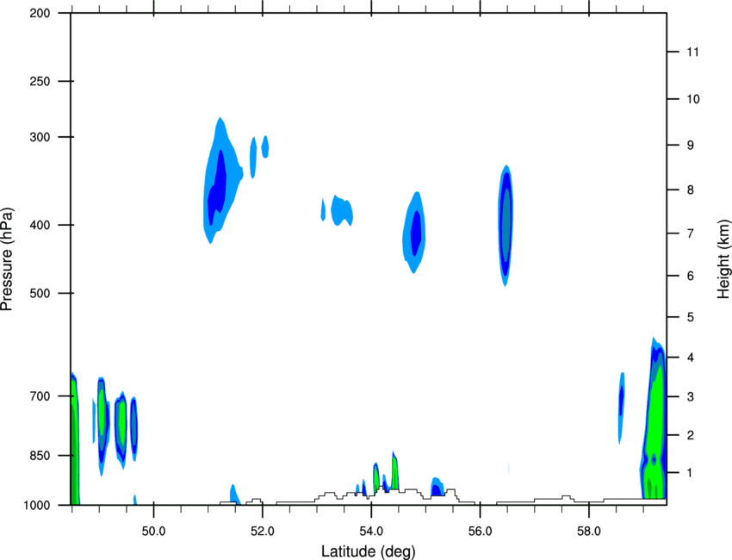The image size is (732, 560).
Task: Select the 850 pressure tick label
Action: coord(40,456)
